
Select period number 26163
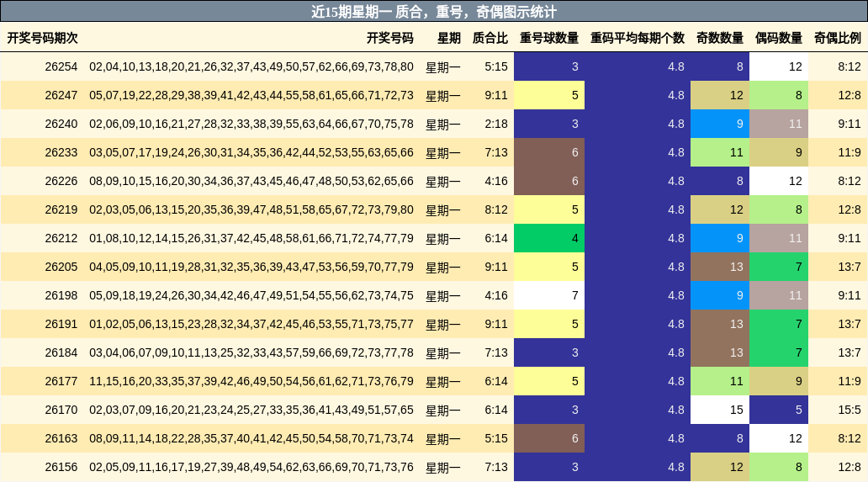(61, 438)
